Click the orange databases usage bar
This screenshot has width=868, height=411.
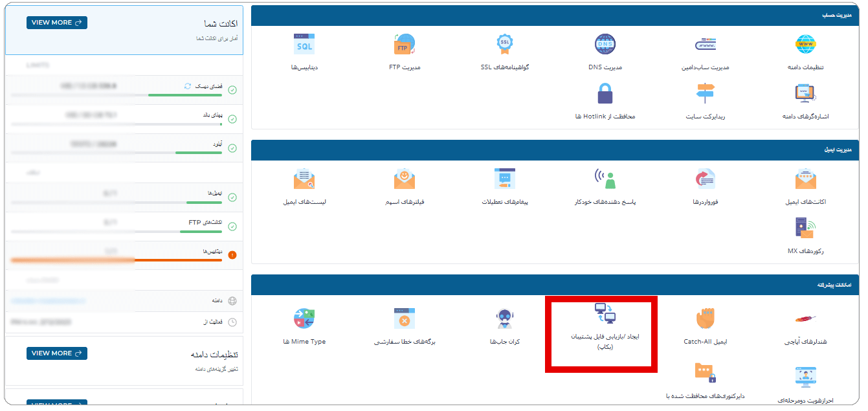pyautogui.click(x=117, y=260)
